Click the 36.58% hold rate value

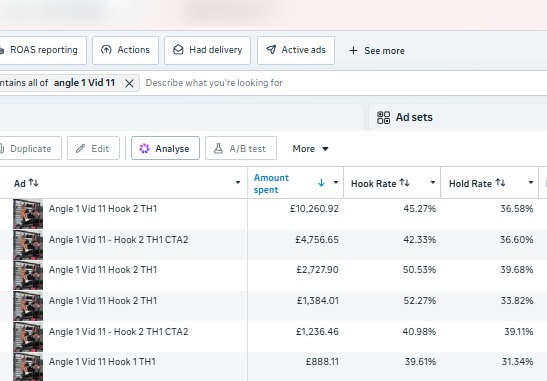pos(517,209)
